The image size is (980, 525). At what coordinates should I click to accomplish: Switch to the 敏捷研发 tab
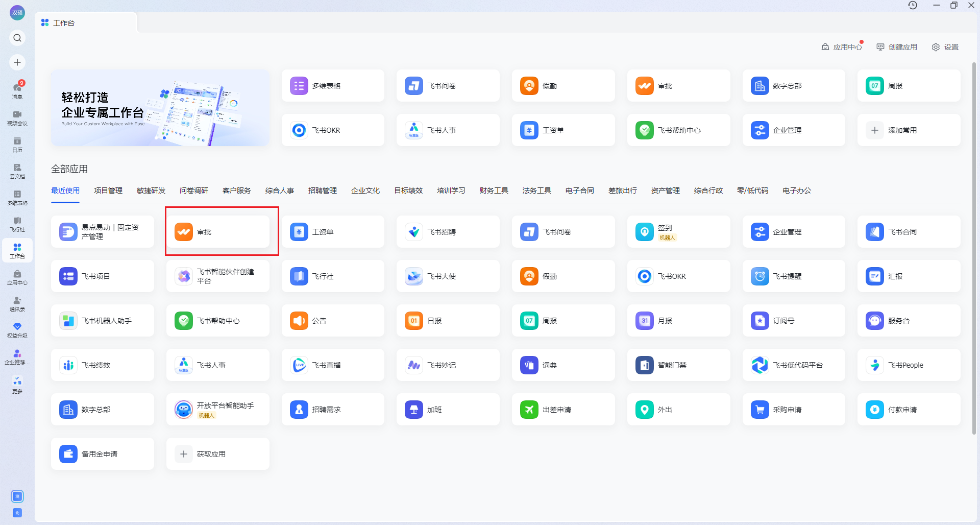(x=151, y=190)
